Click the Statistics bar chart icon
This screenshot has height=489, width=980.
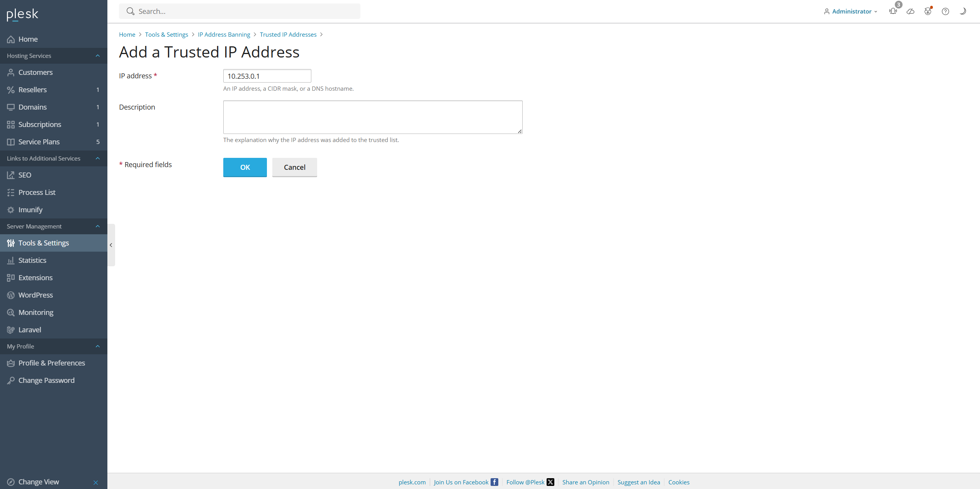tap(11, 261)
